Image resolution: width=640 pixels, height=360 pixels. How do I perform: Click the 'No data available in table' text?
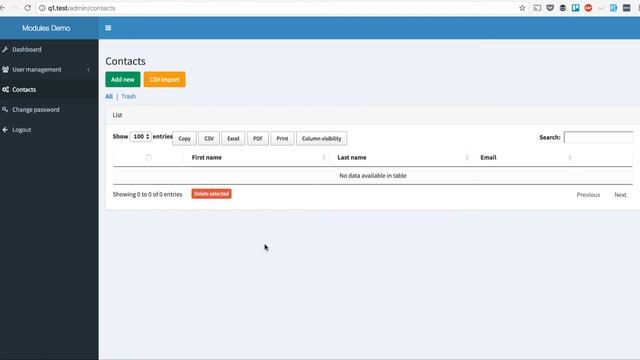373,176
